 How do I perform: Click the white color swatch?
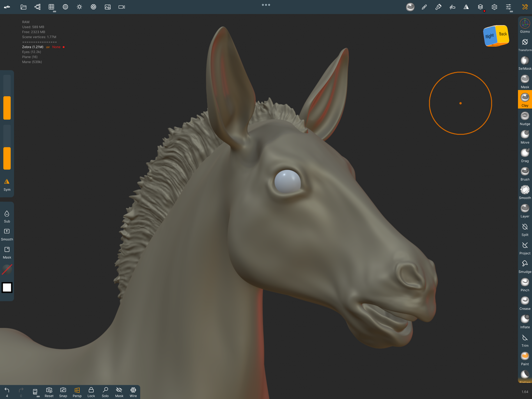(7, 287)
